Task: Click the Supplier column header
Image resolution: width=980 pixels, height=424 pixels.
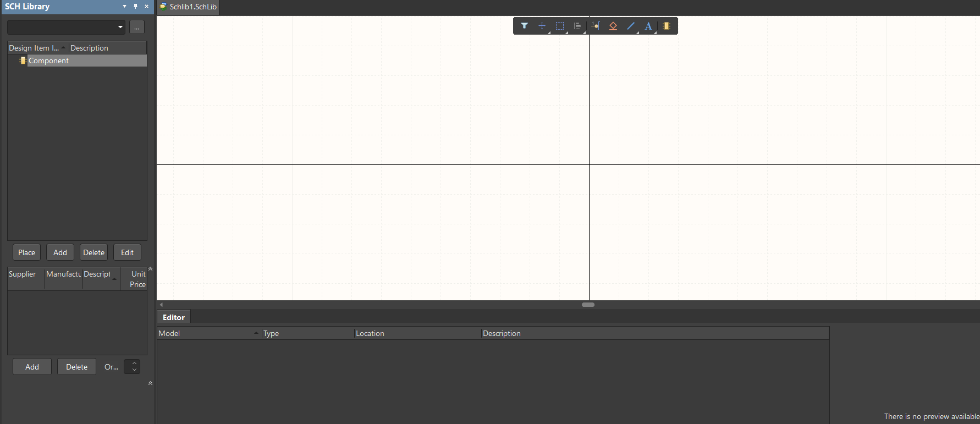Action: tap(26, 279)
